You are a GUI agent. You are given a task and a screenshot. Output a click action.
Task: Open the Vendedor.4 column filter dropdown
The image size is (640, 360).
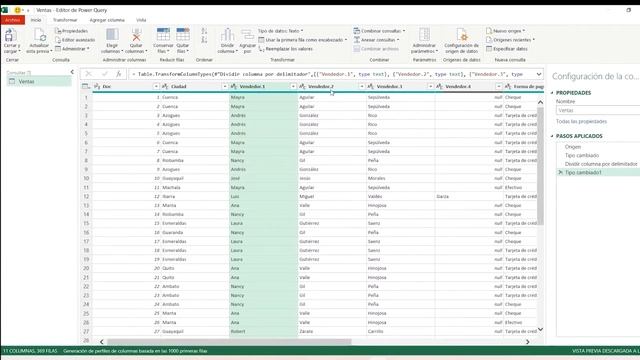(x=499, y=87)
